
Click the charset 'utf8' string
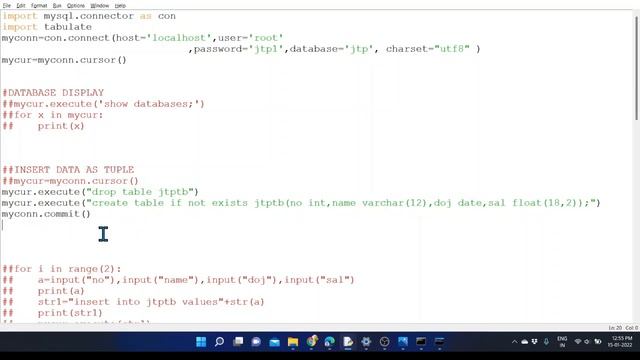pos(452,49)
